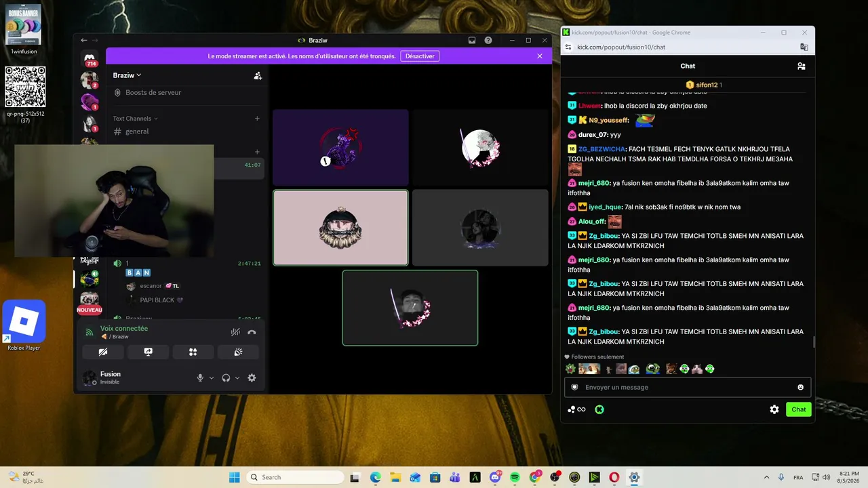Image resolution: width=868 pixels, height=488 pixels.
Task: Add a channel to Text Channels
Action: (257, 119)
